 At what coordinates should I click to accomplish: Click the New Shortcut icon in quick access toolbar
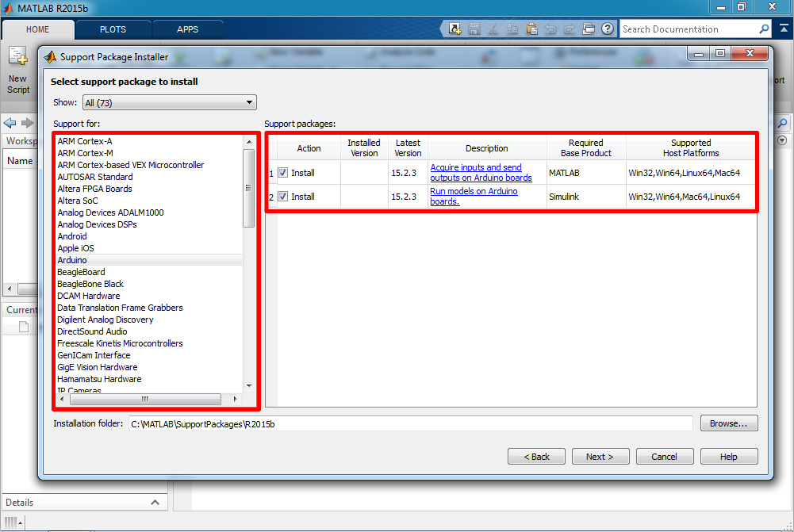click(x=455, y=29)
